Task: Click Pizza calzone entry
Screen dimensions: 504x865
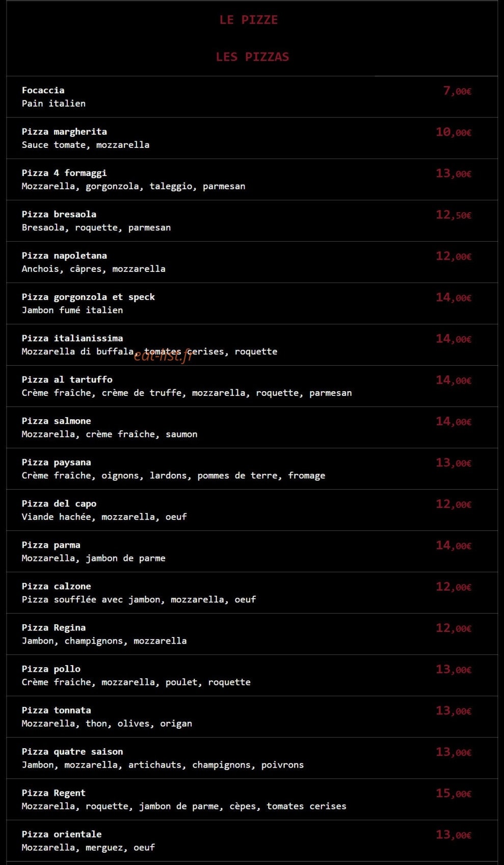Action: point(57,586)
